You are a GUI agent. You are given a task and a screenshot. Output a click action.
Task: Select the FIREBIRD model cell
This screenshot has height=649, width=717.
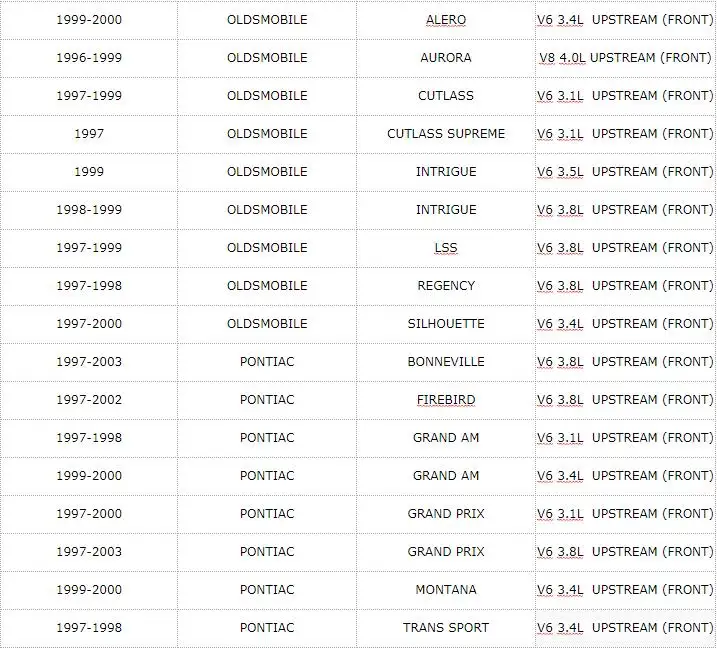pos(446,399)
